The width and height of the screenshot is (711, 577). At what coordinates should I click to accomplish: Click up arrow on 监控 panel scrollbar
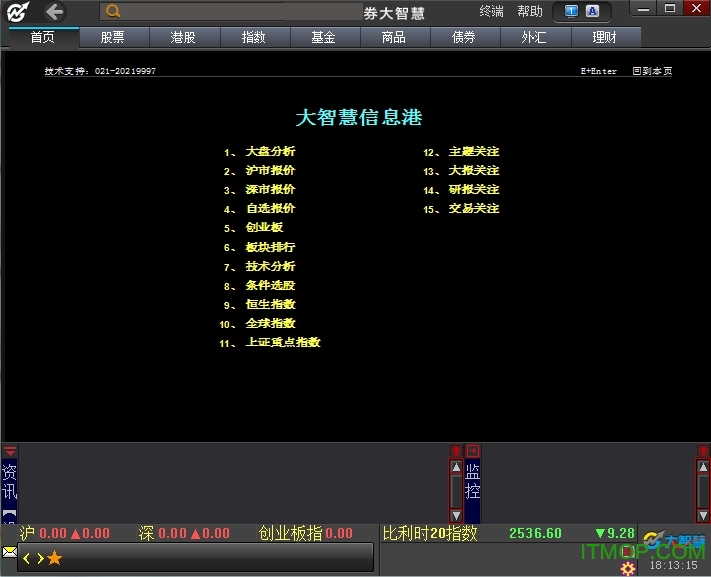703,467
